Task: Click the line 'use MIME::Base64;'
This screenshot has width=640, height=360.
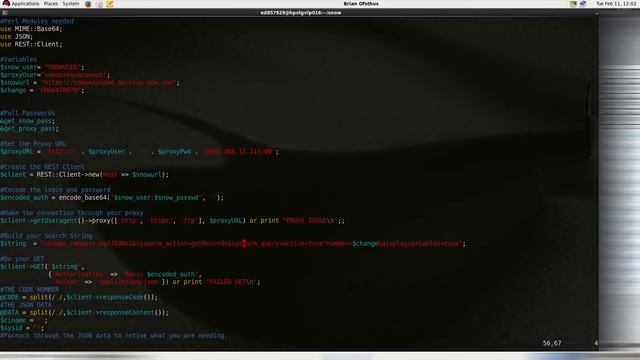Action: click(31, 29)
